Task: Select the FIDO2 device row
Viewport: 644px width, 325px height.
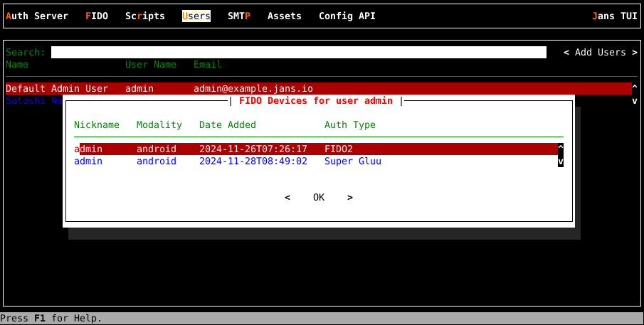Action: tap(313, 149)
